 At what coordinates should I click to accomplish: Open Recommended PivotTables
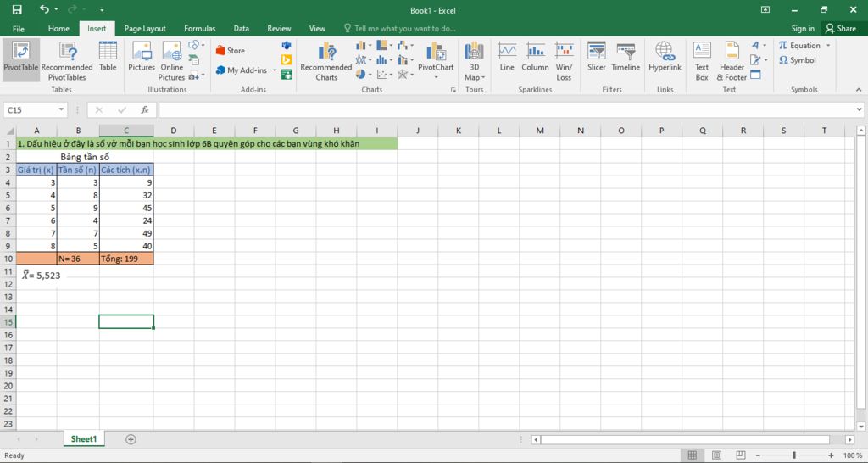67,61
